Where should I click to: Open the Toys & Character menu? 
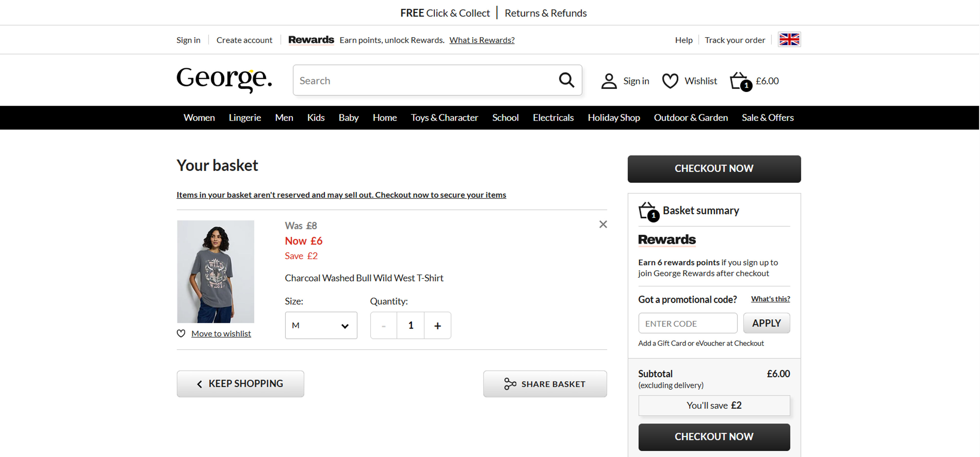tap(444, 118)
